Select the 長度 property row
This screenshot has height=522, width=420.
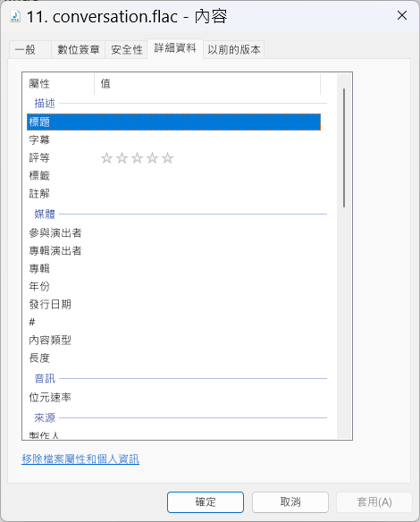click(173, 358)
